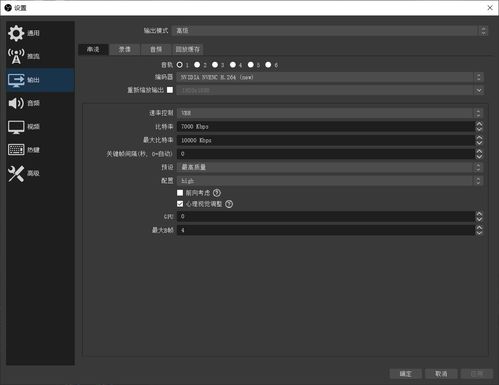Screen dimensions: 499x385
Task: Enable the look-ahead checkbox
Action: (180, 193)
